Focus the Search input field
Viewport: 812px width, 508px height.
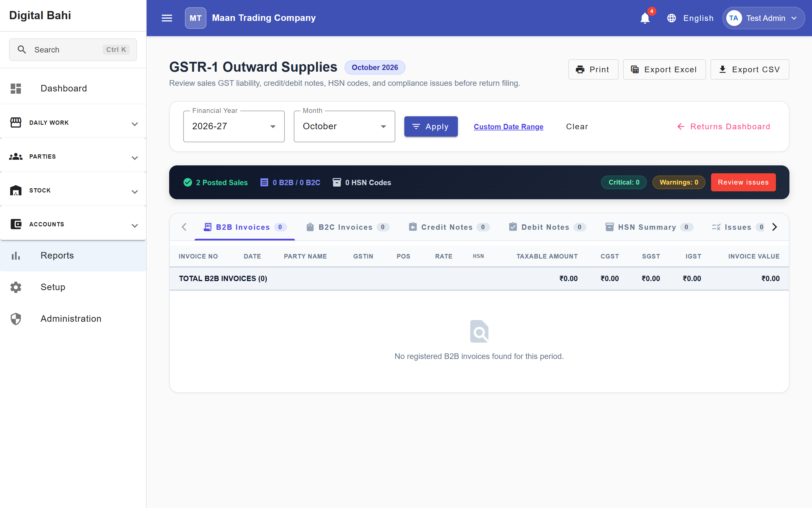pyautogui.click(x=73, y=50)
